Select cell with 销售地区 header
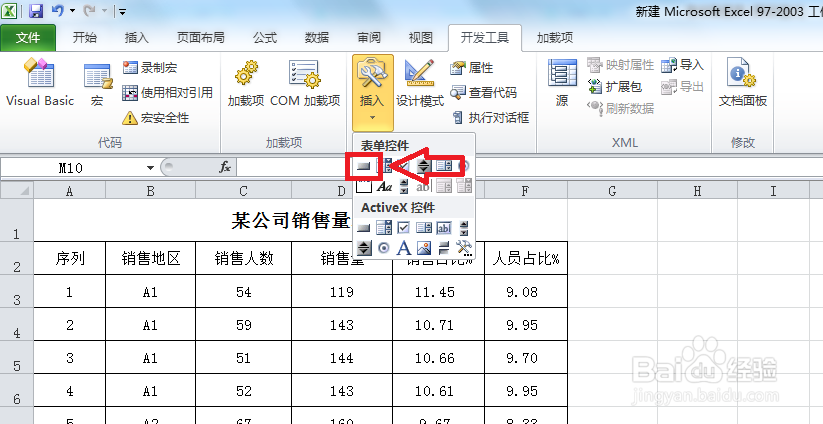Image resolution: width=823 pixels, height=424 pixels. tap(150, 258)
